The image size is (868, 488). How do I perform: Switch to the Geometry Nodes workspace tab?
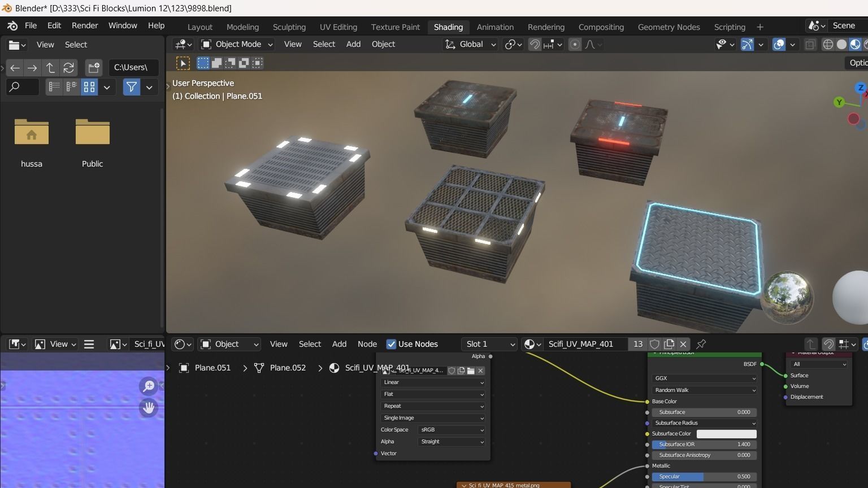(669, 27)
